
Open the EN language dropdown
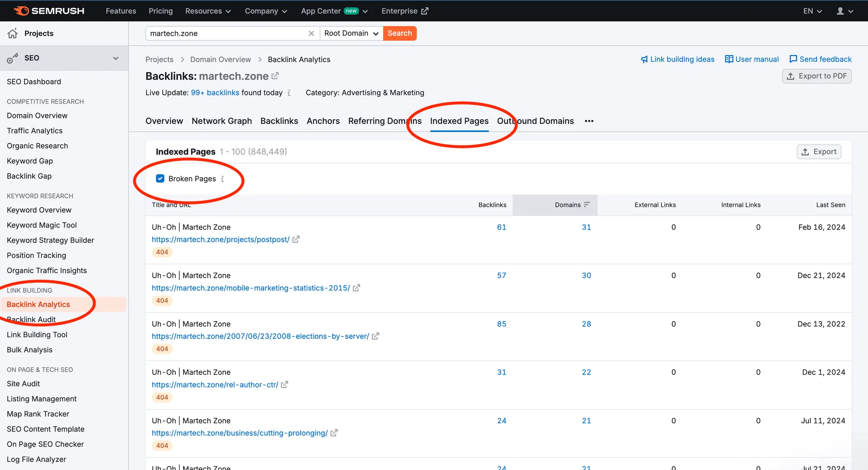pos(812,11)
